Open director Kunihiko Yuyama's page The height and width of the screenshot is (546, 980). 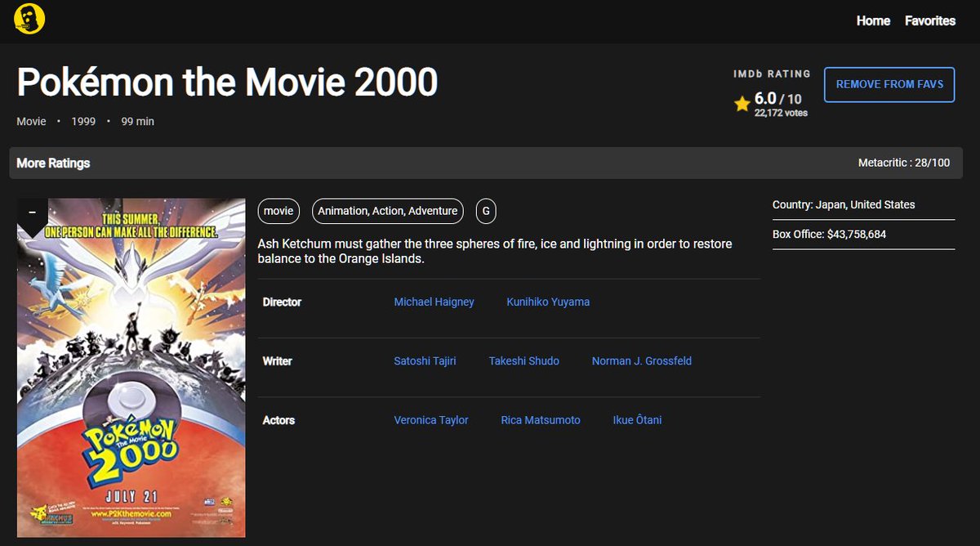(x=548, y=302)
